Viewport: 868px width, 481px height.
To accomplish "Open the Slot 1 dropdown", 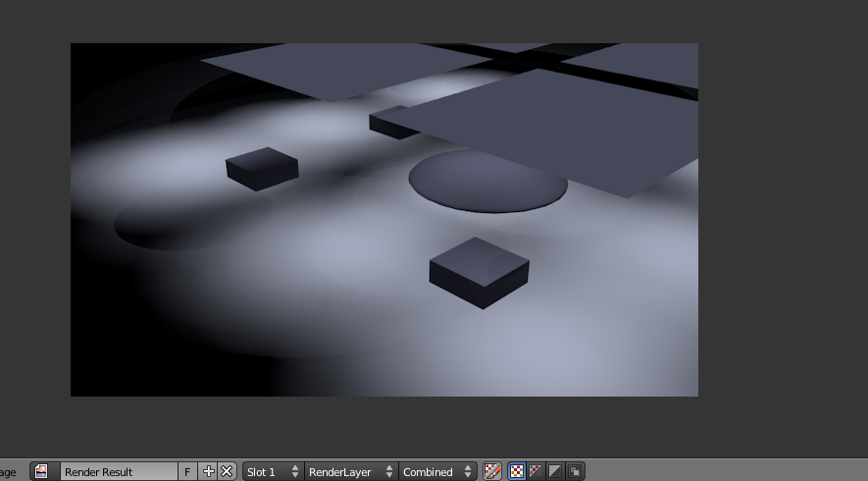I will click(273, 471).
